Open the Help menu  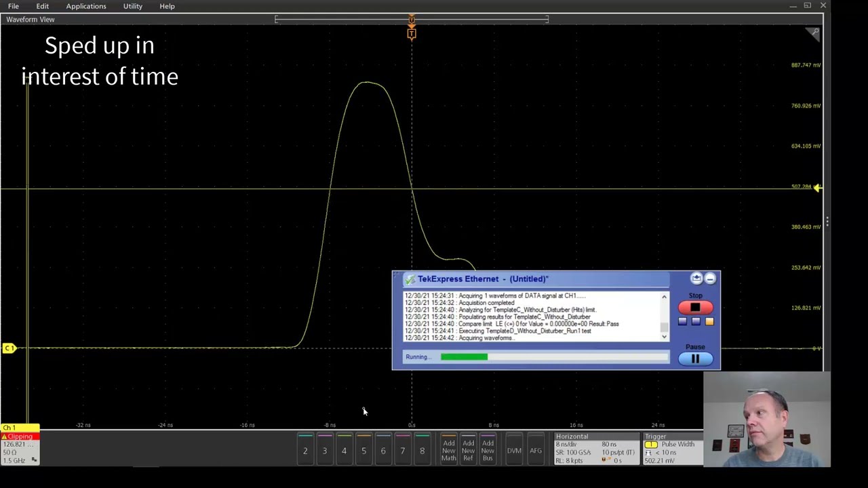(167, 6)
